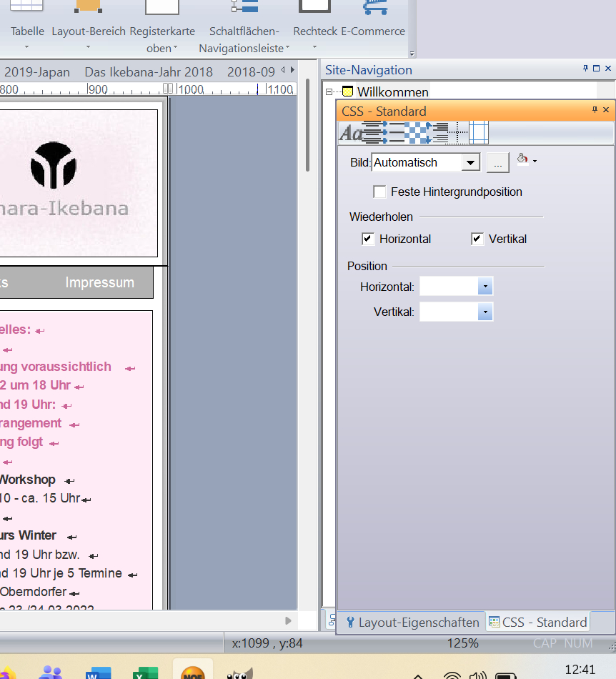Expand the Horizontal position dropdown
This screenshot has height=679, width=616.
point(485,287)
